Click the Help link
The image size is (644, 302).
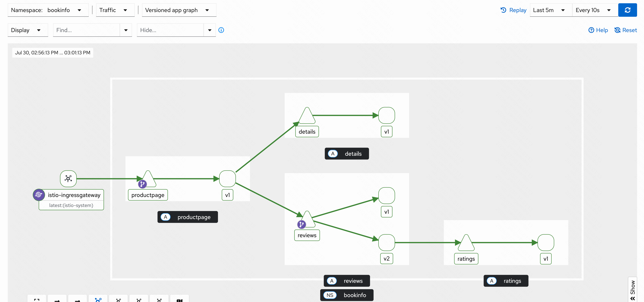[598, 30]
